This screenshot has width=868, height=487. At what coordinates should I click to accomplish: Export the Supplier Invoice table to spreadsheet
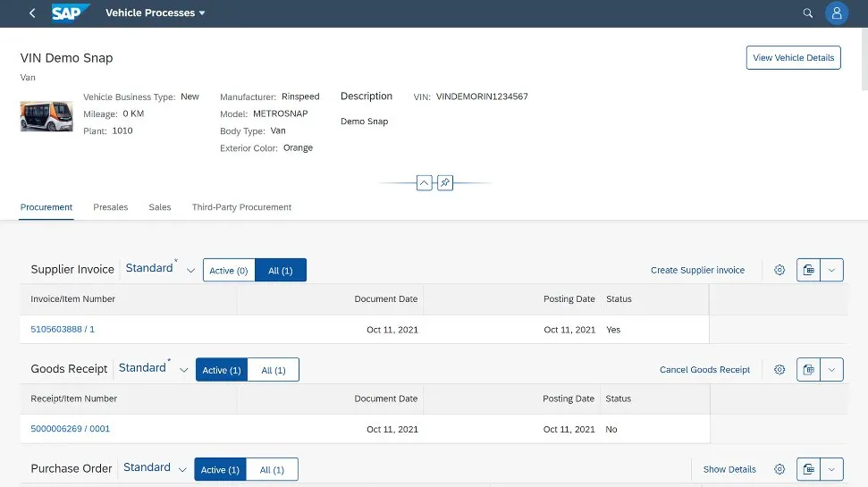(808, 270)
